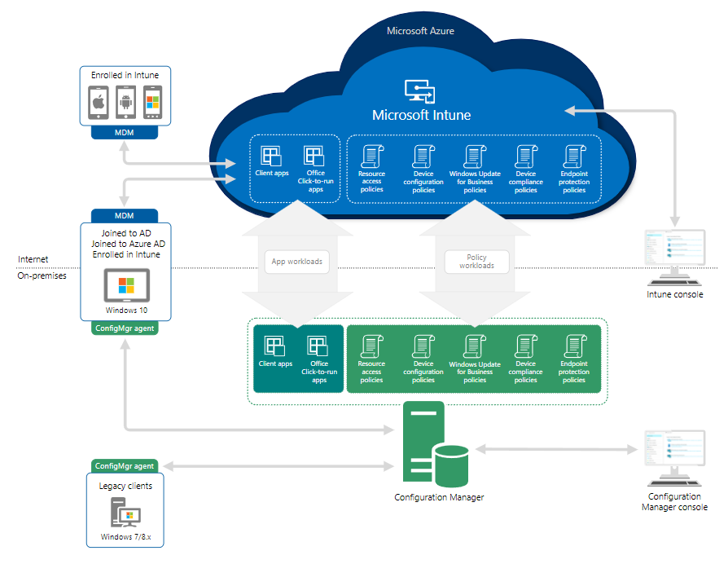
Task: Click the On-premises label
Action: click(x=42, y=275)
